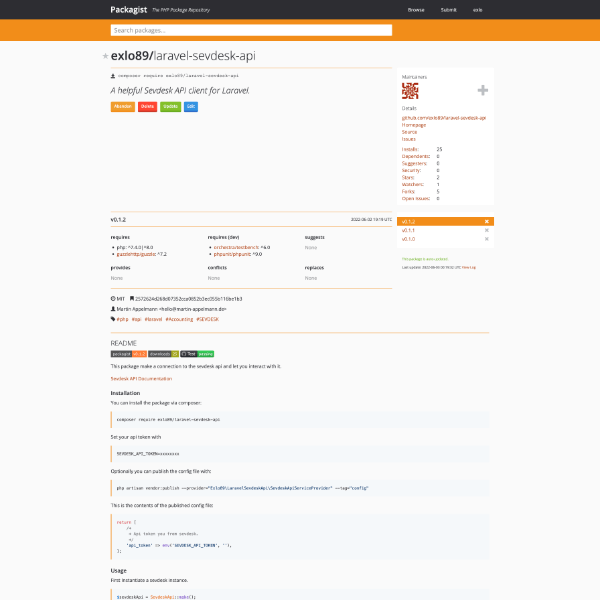The width and height of the screenshot is (600, 600).
Task: Open the Issues link
Action: [x=409, y=139]
